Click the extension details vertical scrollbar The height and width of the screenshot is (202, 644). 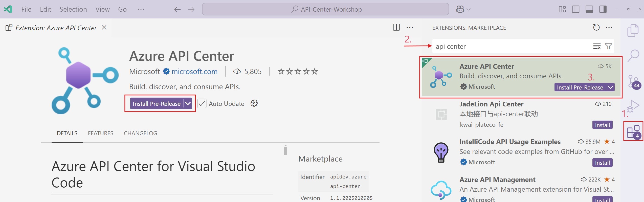pos(285,151)
